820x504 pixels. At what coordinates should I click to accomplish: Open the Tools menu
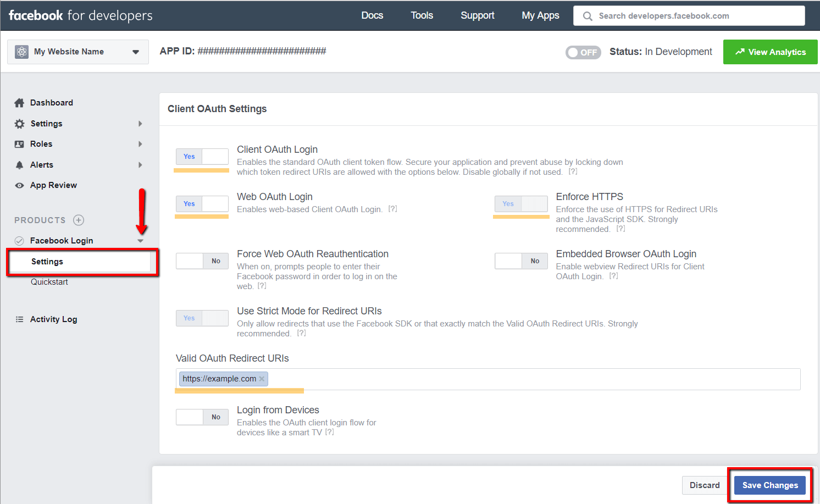(x=422, y=15)
